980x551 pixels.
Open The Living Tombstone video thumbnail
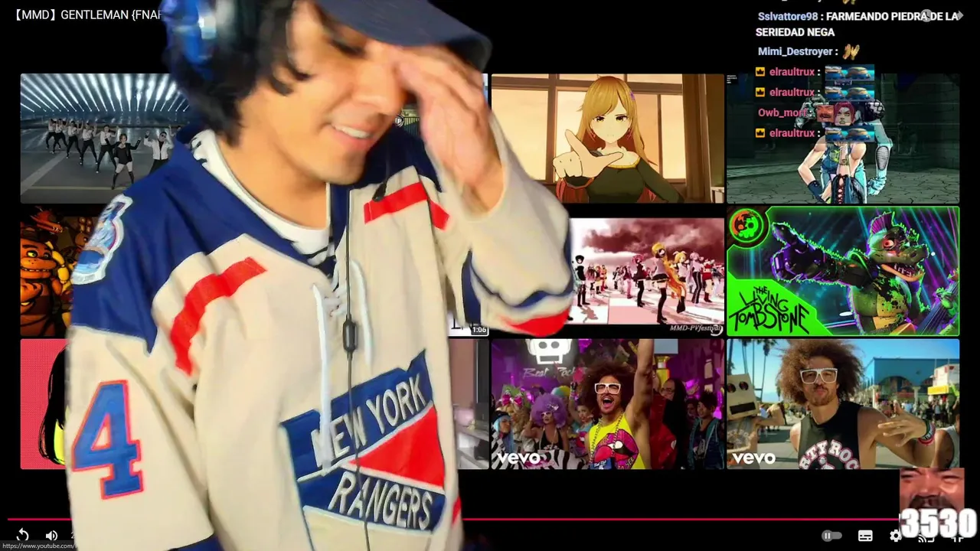pyautogui.click(x=843, y=271)
